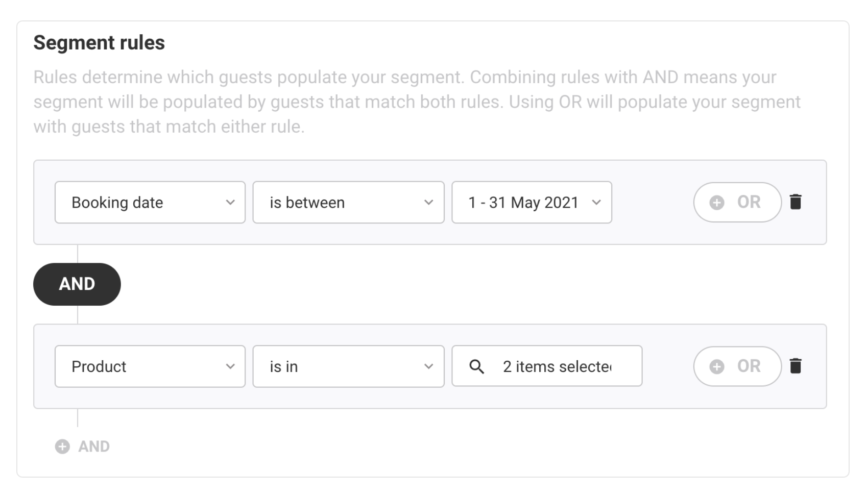Click the Segment rules heading

pyautogui.click(x=99, y=43)
